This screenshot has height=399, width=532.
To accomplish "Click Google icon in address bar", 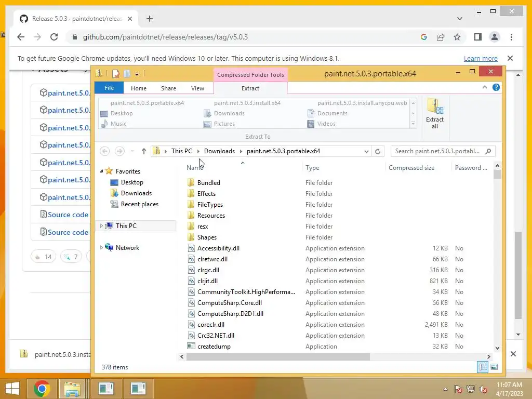I will tap(424, 37).
